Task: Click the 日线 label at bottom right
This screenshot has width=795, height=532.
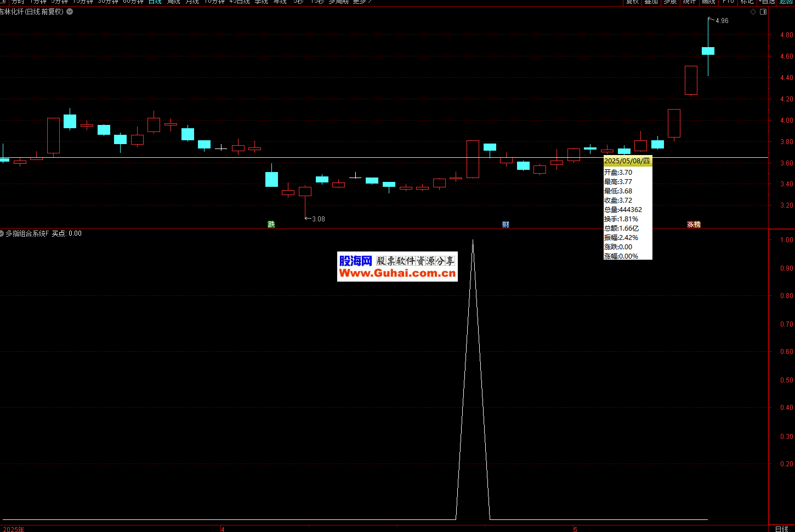Action: click(x=782, y=529)
